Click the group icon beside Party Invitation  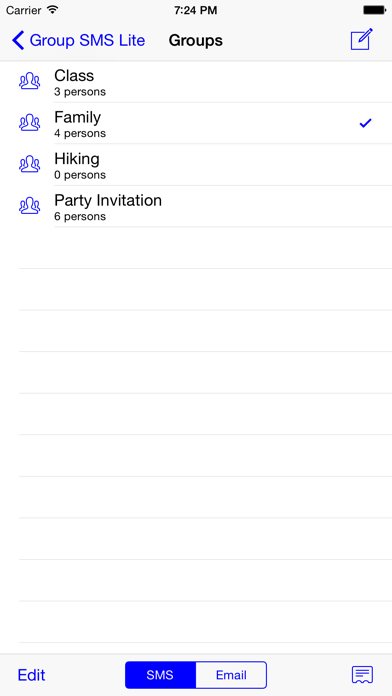(30, 206)
